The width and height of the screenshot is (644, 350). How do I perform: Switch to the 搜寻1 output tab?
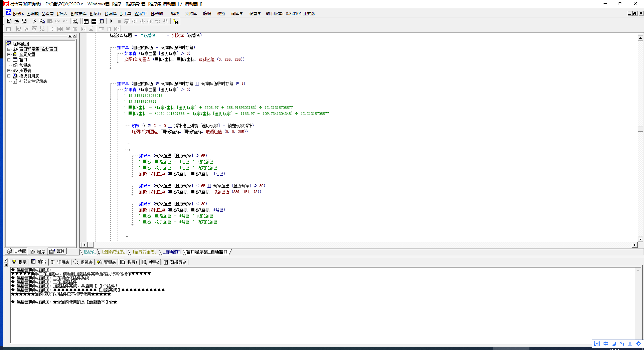pyautogui.click(x=129, y=262)
